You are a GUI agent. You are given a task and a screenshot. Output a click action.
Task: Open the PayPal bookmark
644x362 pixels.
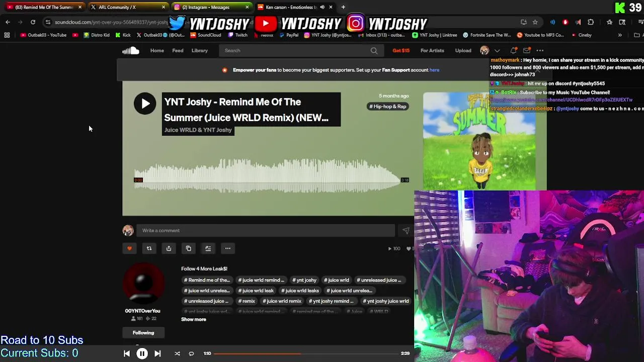coord(288,35)
